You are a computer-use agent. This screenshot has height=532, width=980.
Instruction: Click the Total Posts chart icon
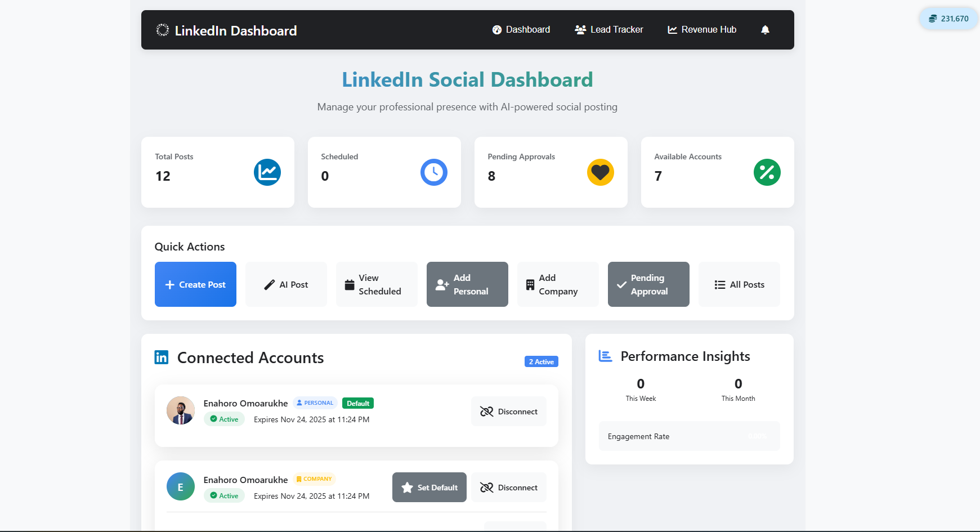(x=267, y=172)
